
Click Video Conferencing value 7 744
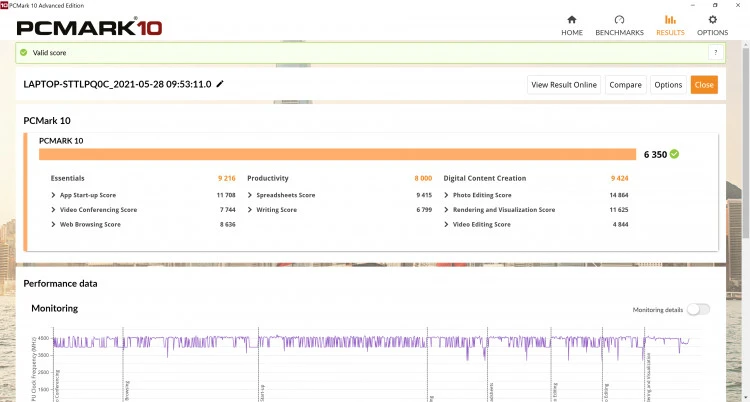[x=228, y=210]
